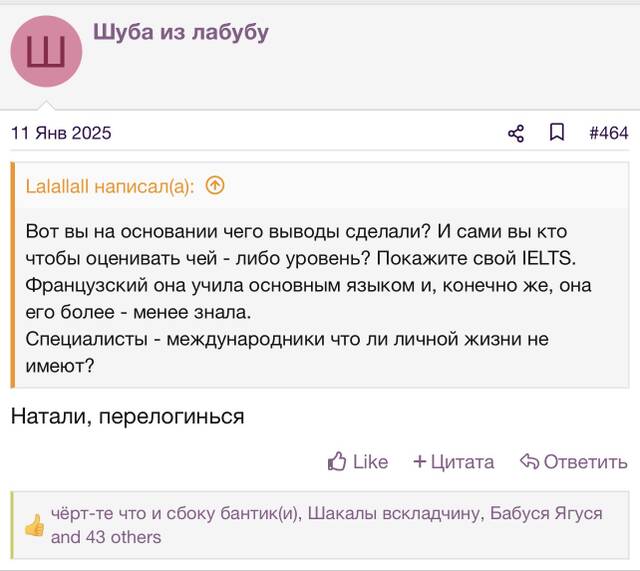Click the plus icon beside Цитата

point(420,462)
